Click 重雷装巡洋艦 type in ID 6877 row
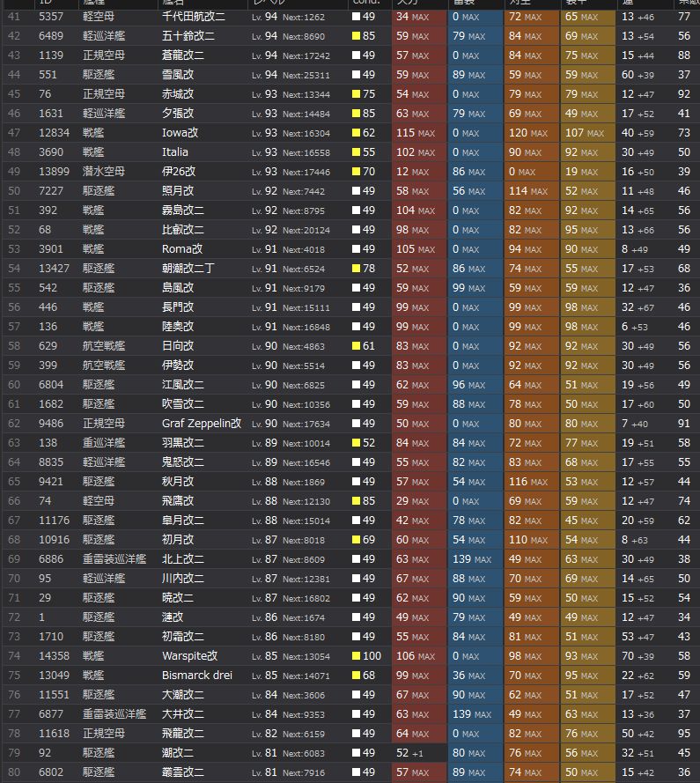This screenshot has width=700, height=783. pyautogui.click(x=114, y=714)
